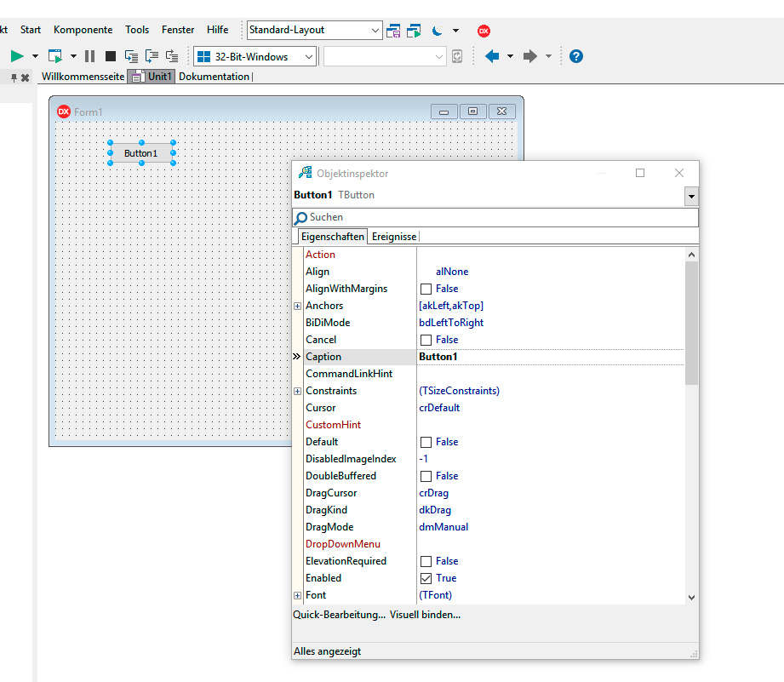Pause the running program

click(90, 56)
